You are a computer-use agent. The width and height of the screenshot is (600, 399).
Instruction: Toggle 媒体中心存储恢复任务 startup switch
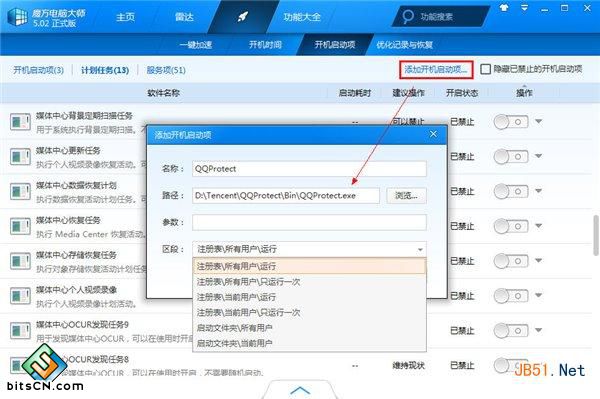coord(511,261)
